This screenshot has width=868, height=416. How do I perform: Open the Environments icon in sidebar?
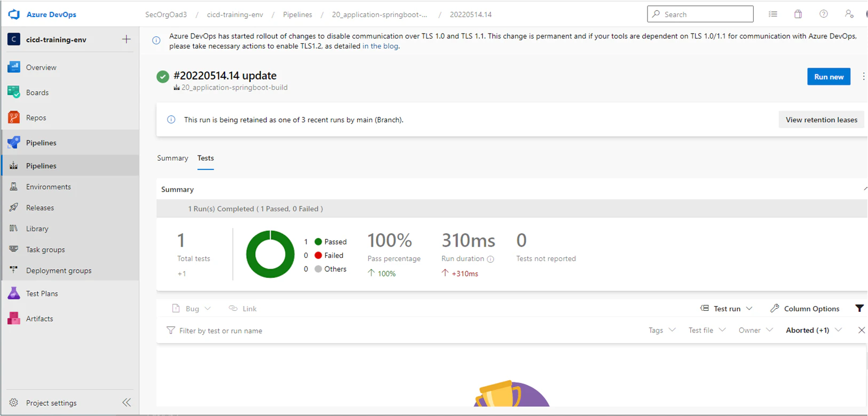[14, 186]
